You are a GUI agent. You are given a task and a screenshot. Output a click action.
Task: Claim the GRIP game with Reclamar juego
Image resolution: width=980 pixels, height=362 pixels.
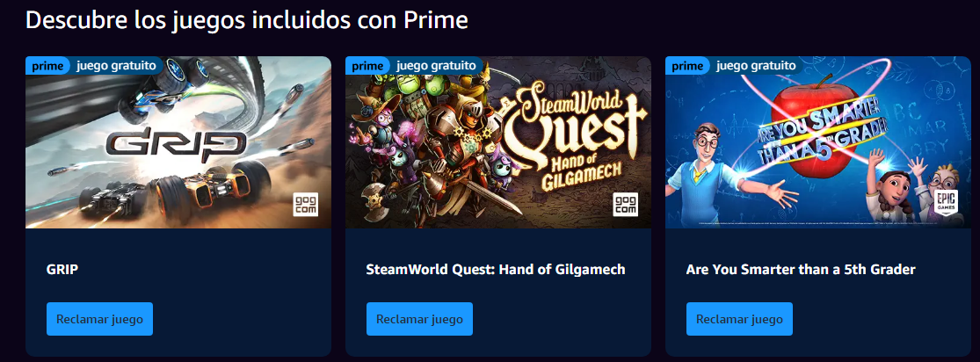pyautogui.click(x=99, y=319)
